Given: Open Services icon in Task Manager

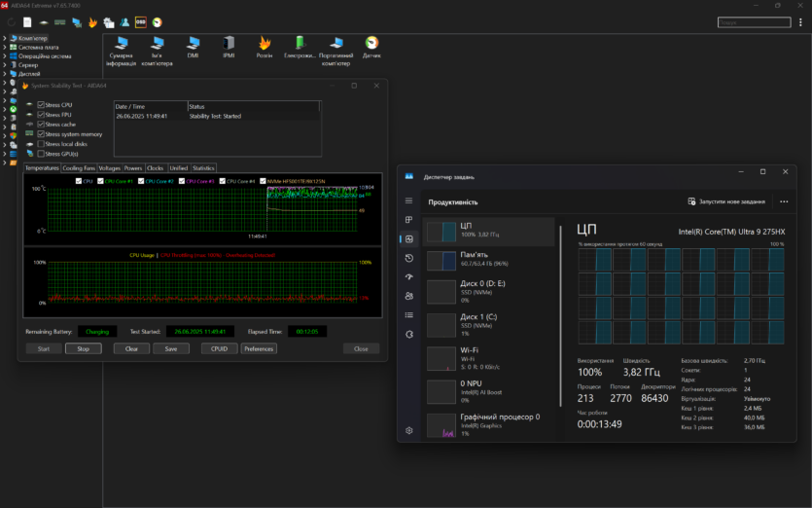Looking at the screenshot, I should (408, 335).
